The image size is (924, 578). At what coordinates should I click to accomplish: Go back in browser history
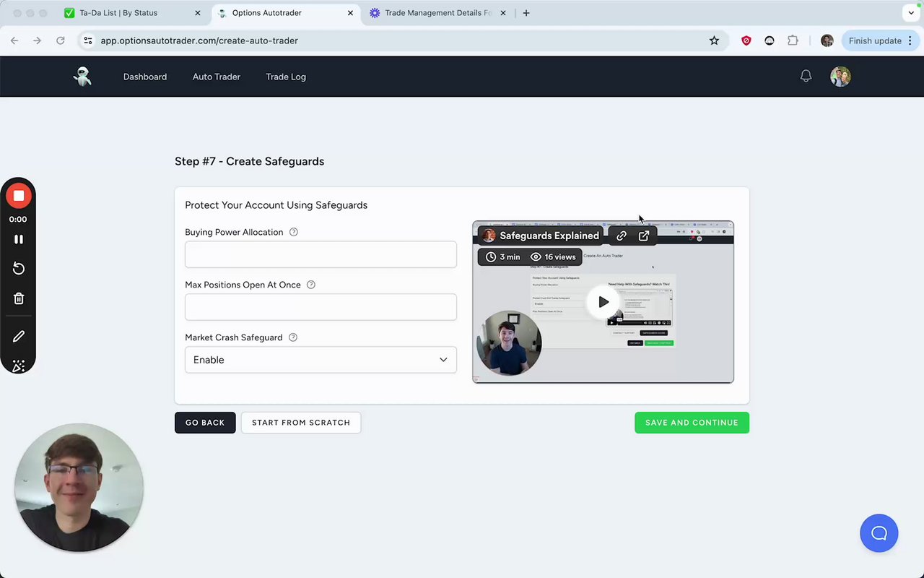coord(14,40)
